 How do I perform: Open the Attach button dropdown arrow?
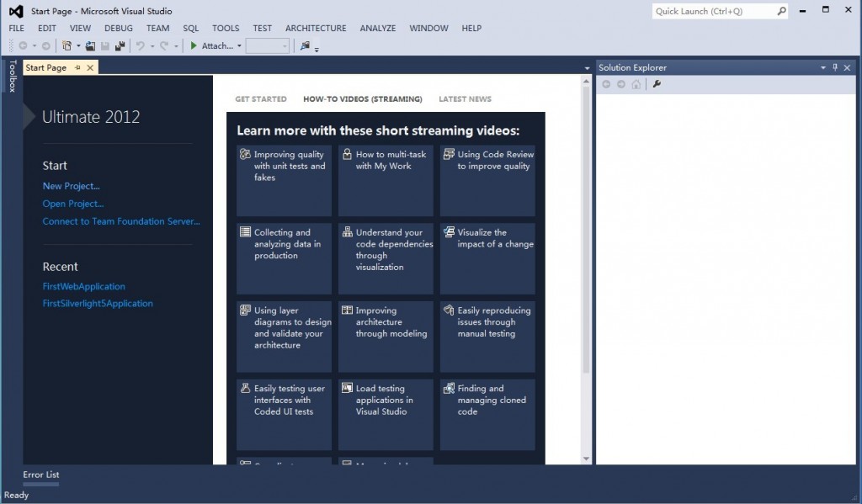point(239,46)
